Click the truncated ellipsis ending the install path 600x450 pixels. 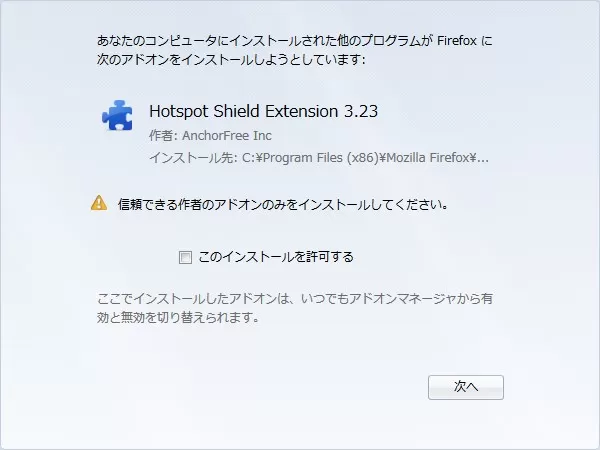(483, 158)
